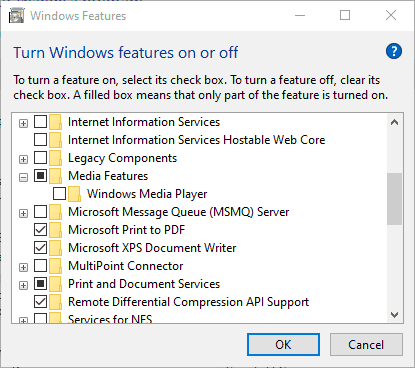Check the Microsoft Message Queue (MSMQ) Server box

tap(41, 212)
